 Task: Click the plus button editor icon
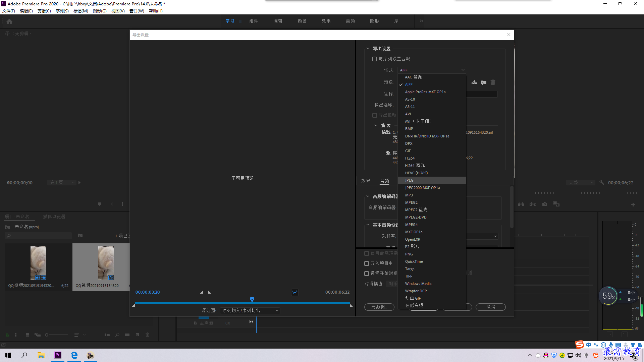[x=633, y=204]
